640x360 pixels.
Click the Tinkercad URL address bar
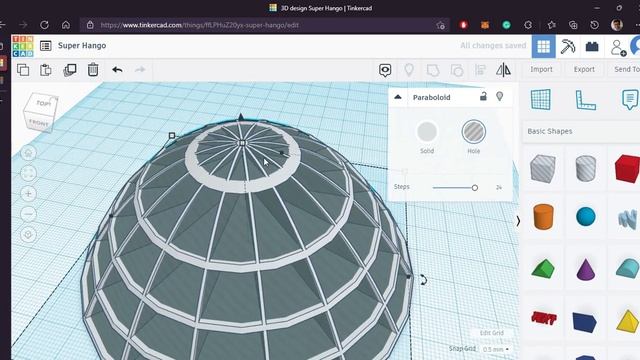[265, 25]
